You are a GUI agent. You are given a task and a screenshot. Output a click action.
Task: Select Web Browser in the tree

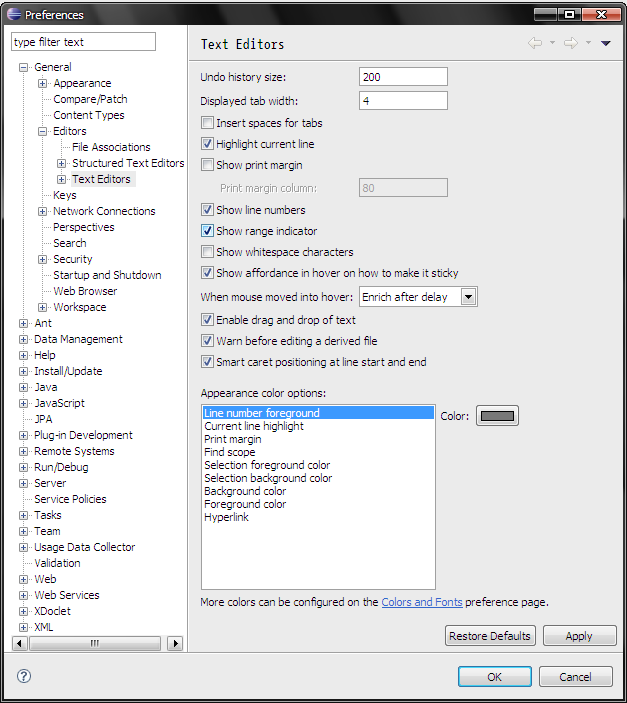(85, 291)
